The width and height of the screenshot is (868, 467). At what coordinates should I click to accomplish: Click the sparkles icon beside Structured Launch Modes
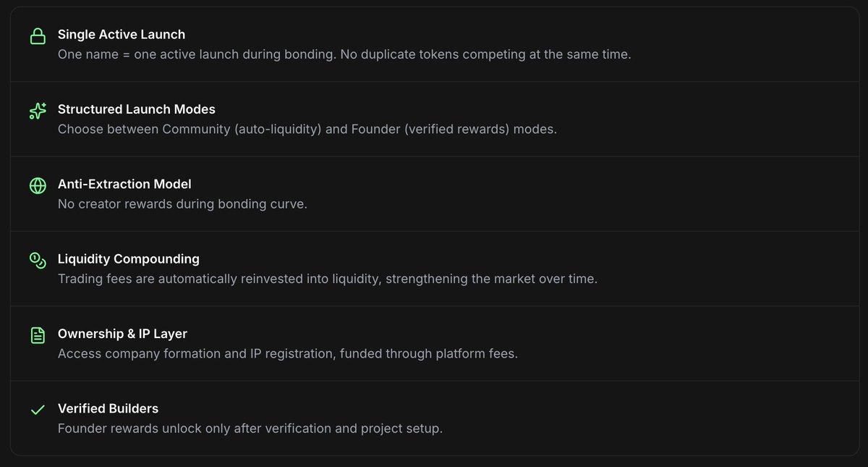tap(38, 111)
